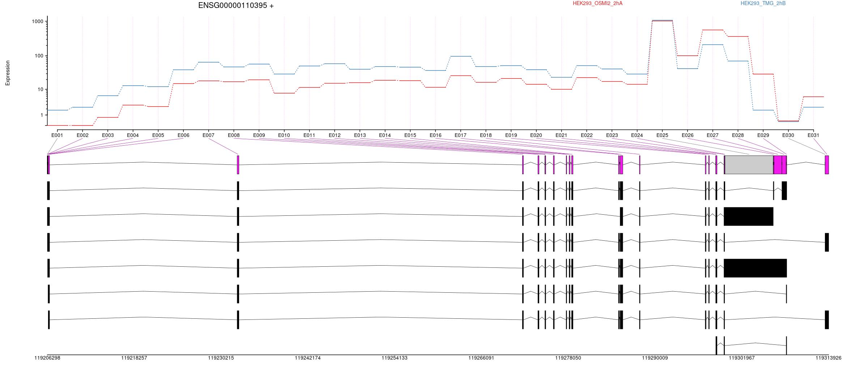Click the large gray exon block in gene model

pos(749,165)
